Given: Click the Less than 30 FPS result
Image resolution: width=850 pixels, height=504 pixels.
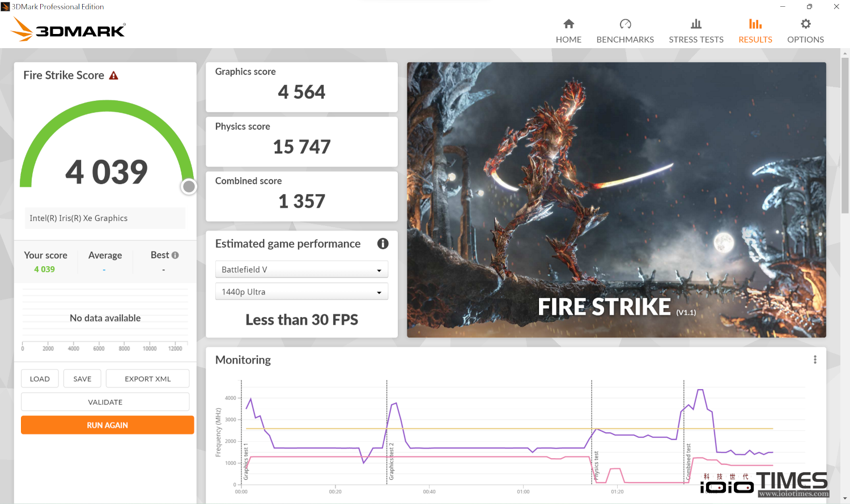Looking at the screenshot, I should pyautogui.click(x=301, y=320).
